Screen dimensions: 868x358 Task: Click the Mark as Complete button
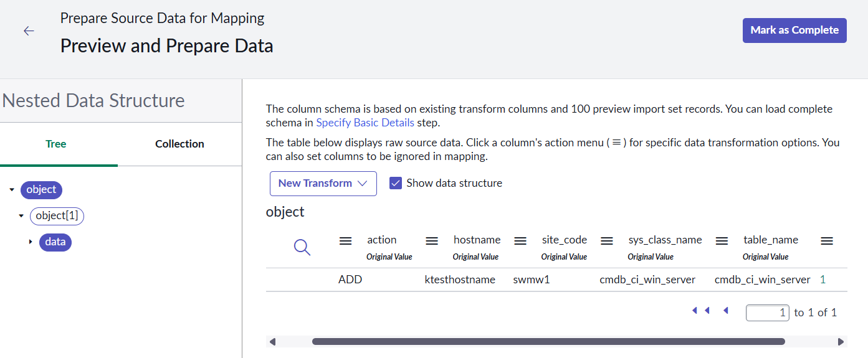(x=794, y=31)
